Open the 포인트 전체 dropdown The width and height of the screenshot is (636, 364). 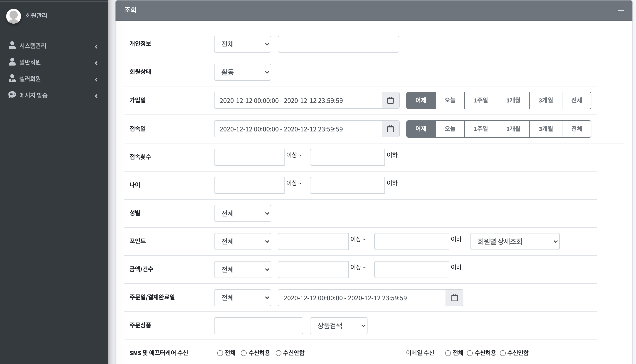[x=242, y=241]
